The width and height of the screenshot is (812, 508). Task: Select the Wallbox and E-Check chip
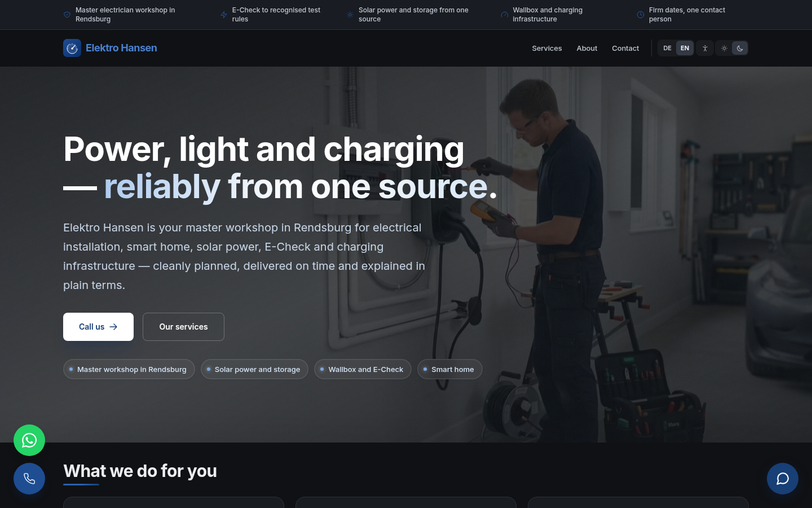[x=363, y=369]
